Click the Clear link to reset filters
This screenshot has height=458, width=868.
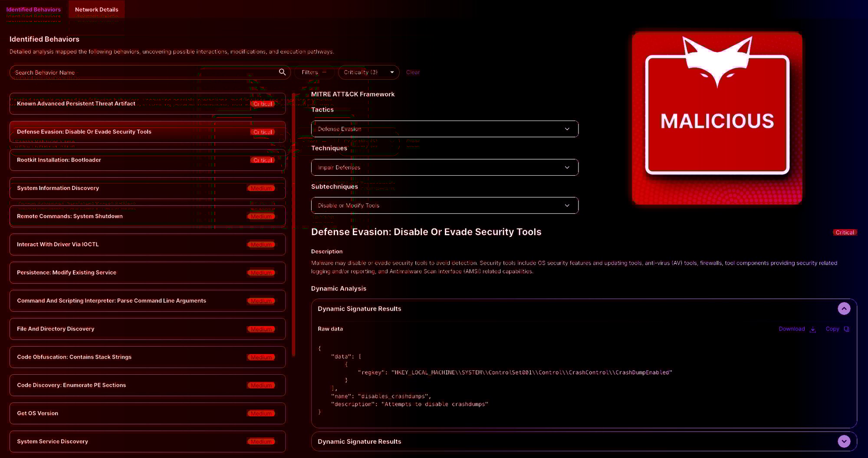pos(412,72)
